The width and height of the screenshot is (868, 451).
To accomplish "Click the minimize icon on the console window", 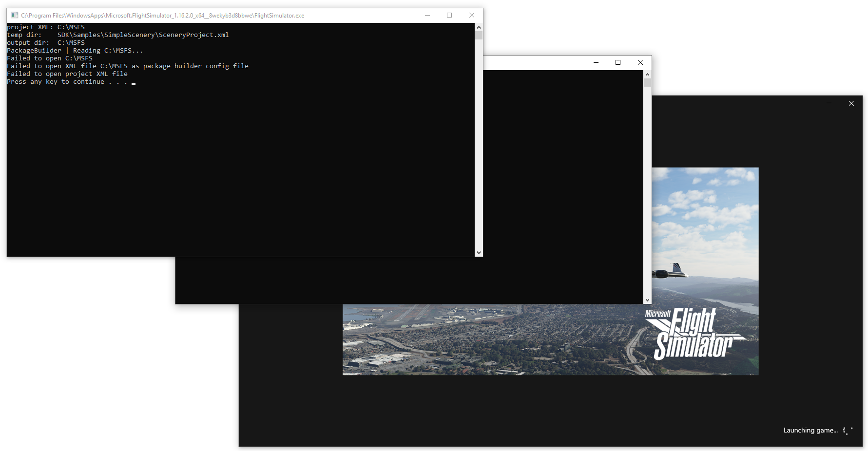I will [427, 15].
